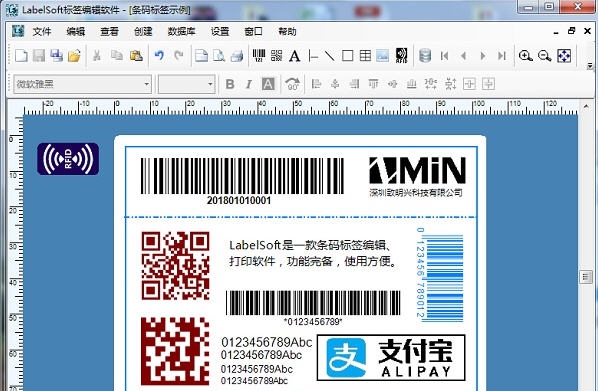Select the diagonal line drawing tool
Screen dimensions: 598x391
tap(330, 56)
